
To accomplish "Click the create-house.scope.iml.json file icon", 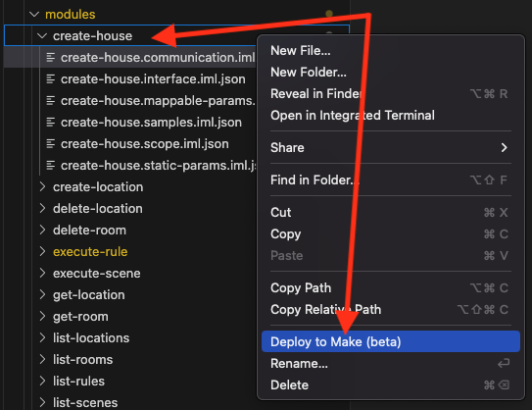I will click(51, 143).
